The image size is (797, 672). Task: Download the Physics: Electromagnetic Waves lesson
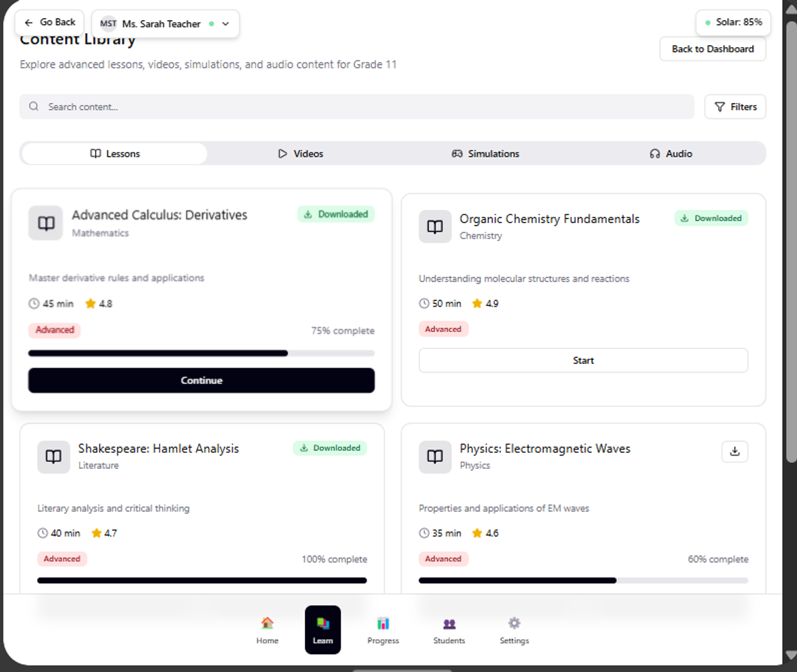click(x=735, y=452)
